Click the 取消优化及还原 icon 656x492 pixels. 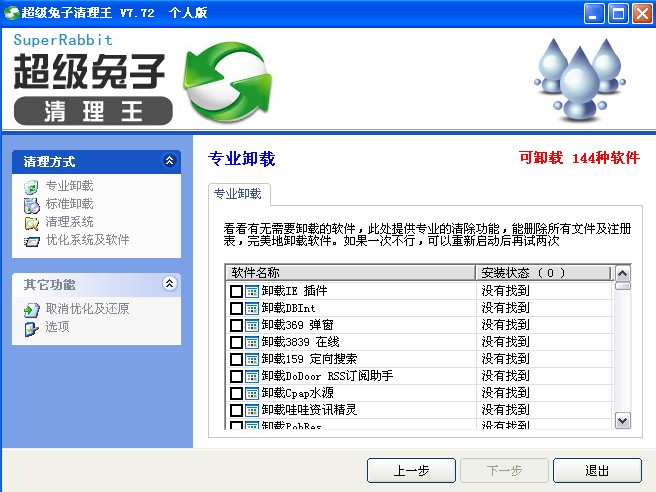(x=31, y=309)
